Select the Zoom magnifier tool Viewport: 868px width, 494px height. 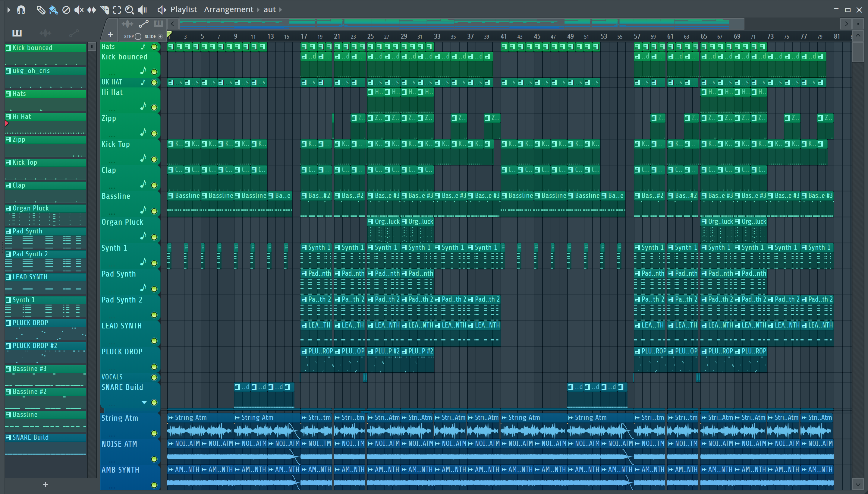click(x=129, y=10)
